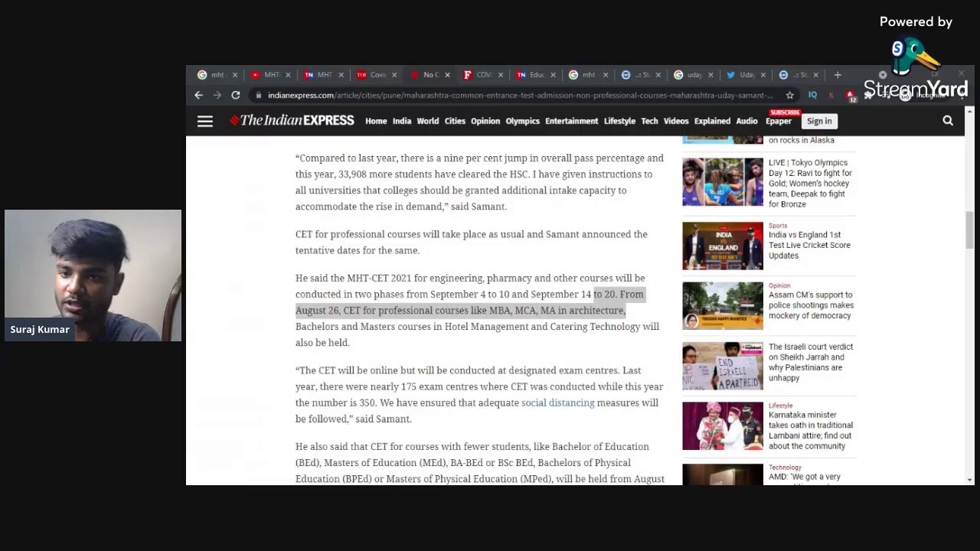Click the 'End Israeli Apartheid' thumbnail

(723, 366)
